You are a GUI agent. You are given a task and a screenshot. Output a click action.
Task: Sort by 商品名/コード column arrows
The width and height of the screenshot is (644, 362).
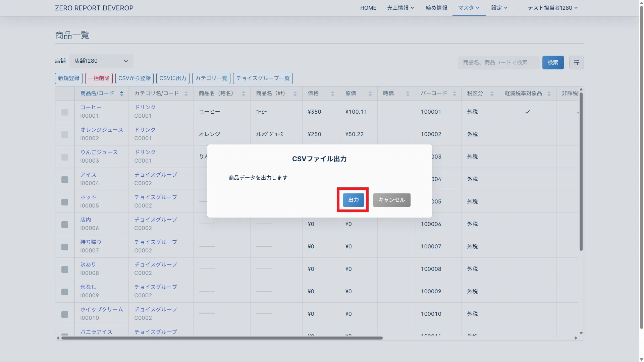click(x=121, y=94)
